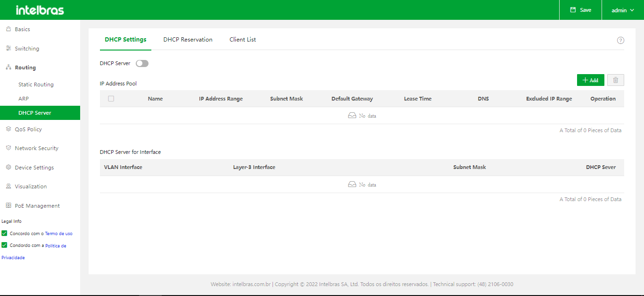Click the Device Settings gear icon
644x296 pixels.
[x=8, y=168]
